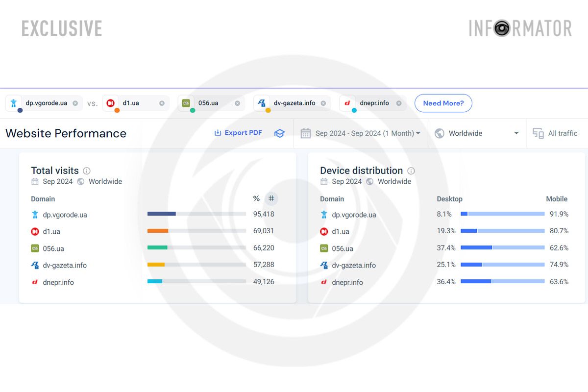Click the All traffic filter icon
The height and width of the screenshot is (392, 588).
(538, 133)
